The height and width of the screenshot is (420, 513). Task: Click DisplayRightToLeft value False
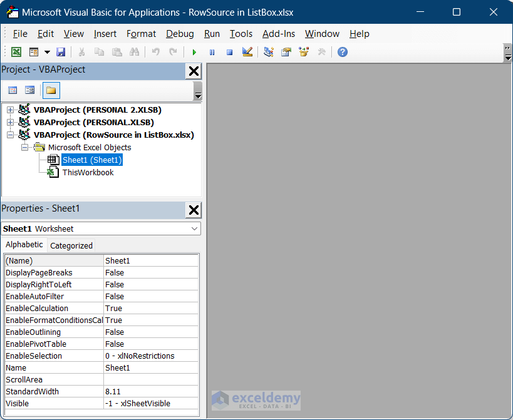pos(151,284)
